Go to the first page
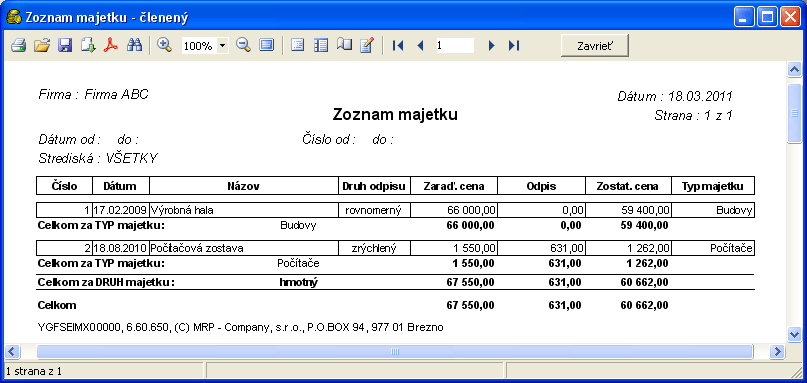 [397, 46]
